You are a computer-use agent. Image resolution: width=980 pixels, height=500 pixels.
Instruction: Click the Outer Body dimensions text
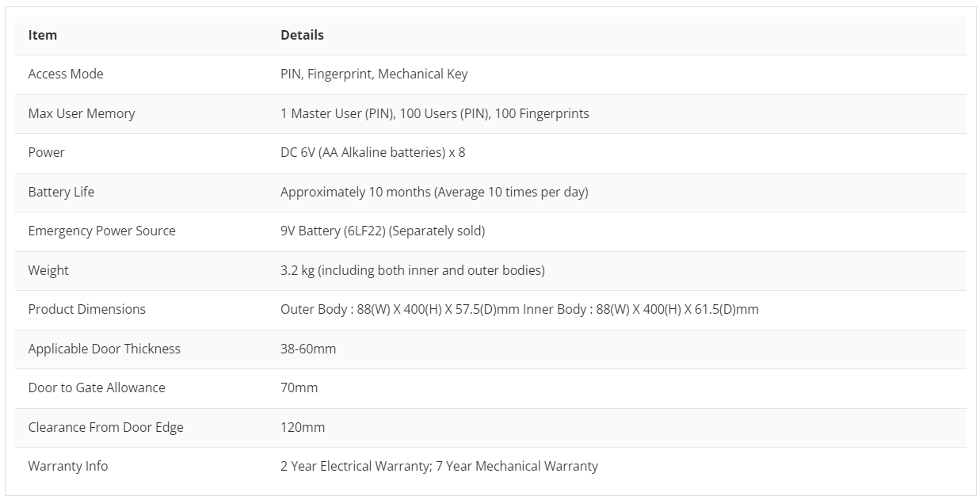tap(400, 309)
